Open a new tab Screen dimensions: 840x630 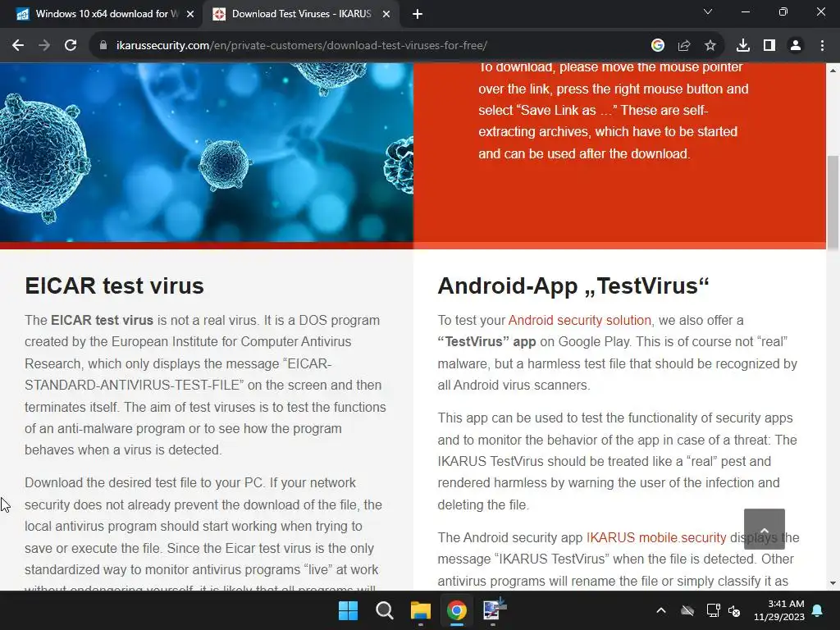coord(418,15)
